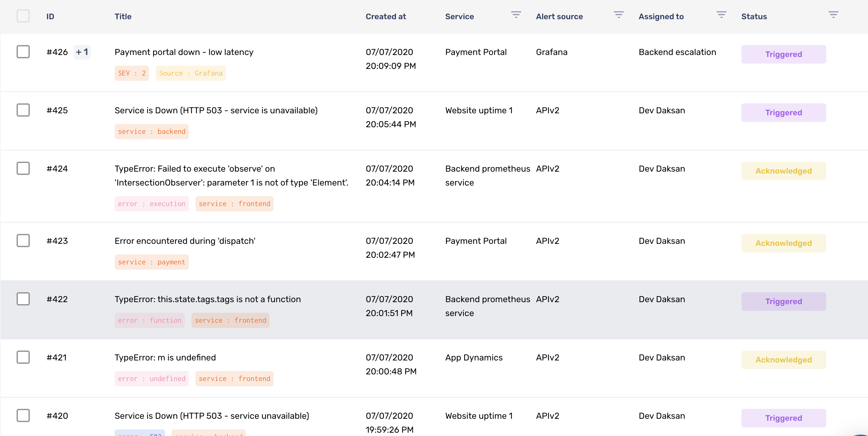Screen dimensions: 868x436
Task: Click the Triggered status of incident #426
Action: pyautogui.click(x=783, y=54)
